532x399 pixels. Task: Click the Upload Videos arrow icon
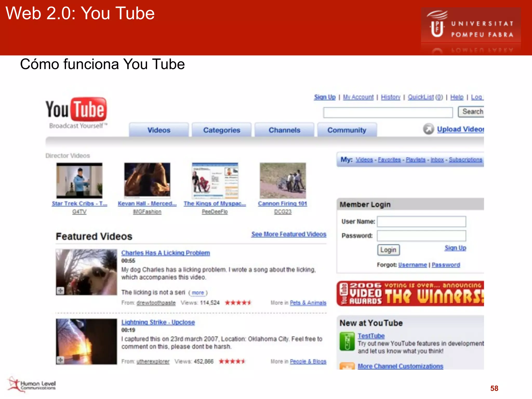point(428,129)
